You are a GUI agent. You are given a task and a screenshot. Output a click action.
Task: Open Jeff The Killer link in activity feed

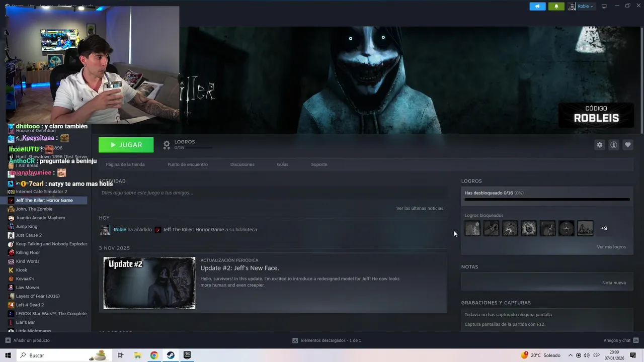click(193, 230)
